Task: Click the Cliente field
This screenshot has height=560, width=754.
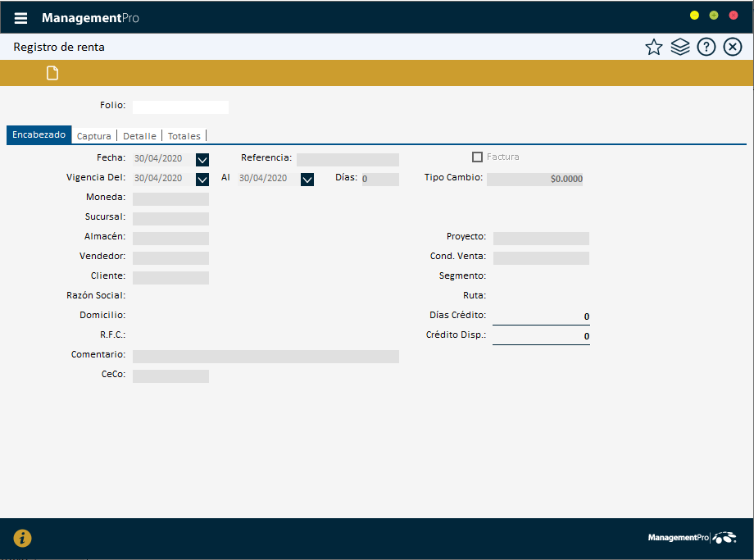Action: [x=170, y=278]
